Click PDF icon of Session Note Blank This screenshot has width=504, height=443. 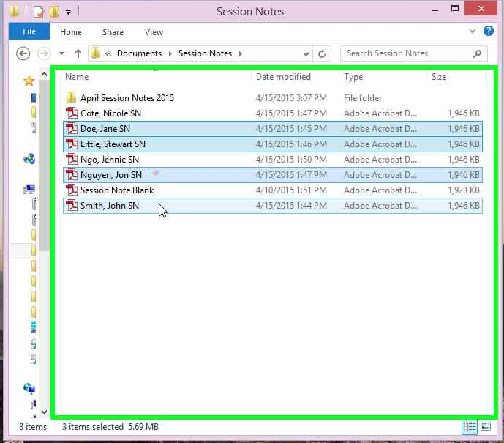pos(72,190)
